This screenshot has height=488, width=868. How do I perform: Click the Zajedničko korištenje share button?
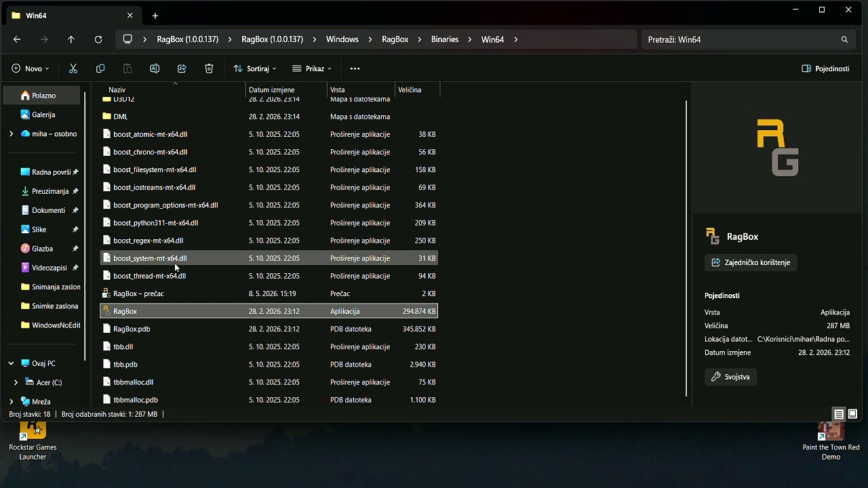point(751,262)
